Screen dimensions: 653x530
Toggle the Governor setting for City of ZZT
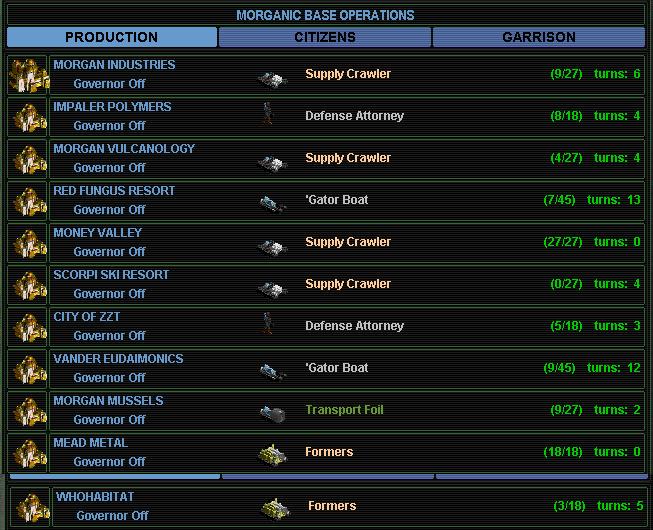tap(109, 336)
